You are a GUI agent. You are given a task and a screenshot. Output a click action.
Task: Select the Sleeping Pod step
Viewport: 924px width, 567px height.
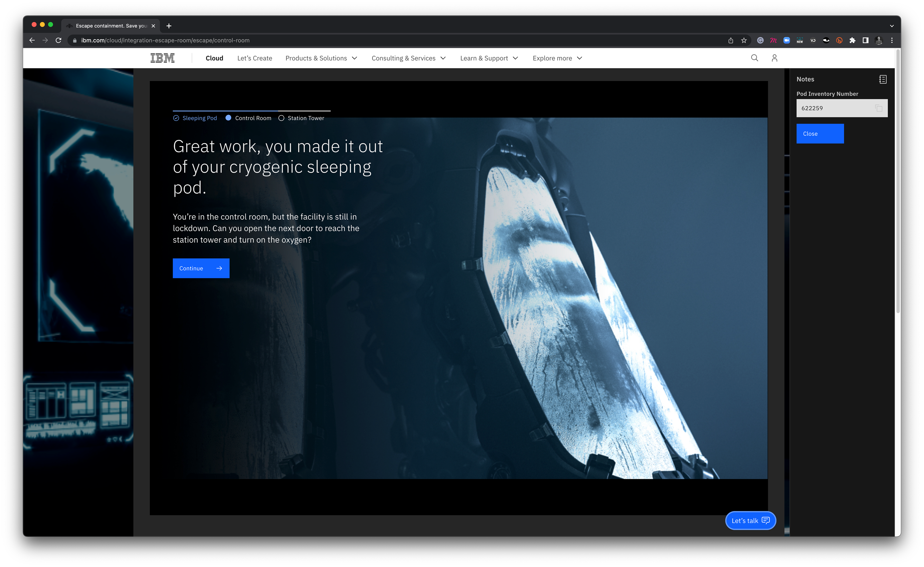tap(195, 118)
